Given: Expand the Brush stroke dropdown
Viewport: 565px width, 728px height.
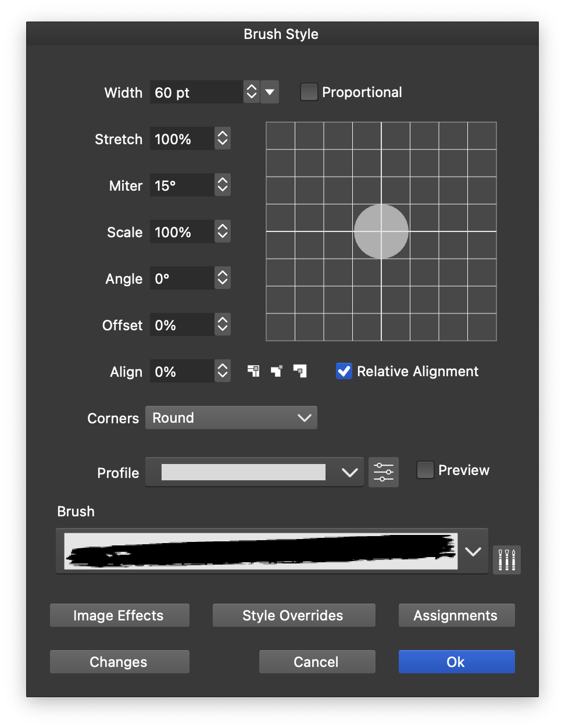Looking at the screenshot, I should pyautogui.click(x=473, y=551).
